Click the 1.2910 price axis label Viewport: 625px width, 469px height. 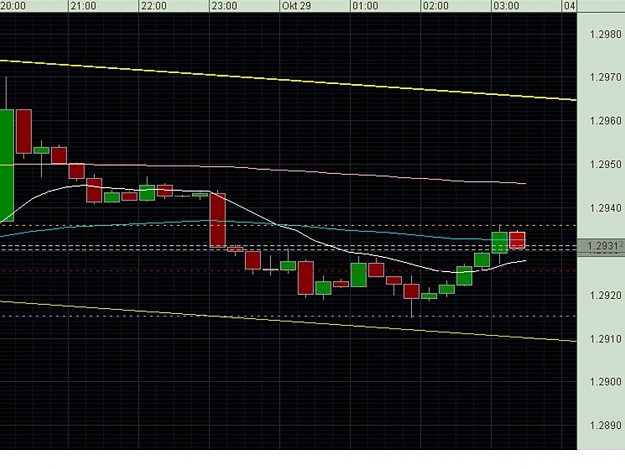click(x=605, y=339)
